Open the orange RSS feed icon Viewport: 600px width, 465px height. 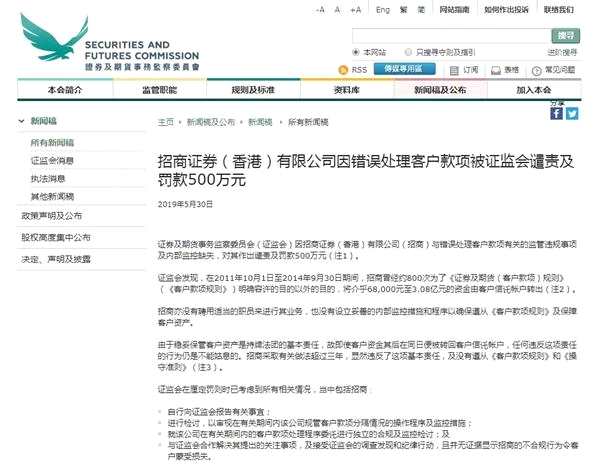343,70
